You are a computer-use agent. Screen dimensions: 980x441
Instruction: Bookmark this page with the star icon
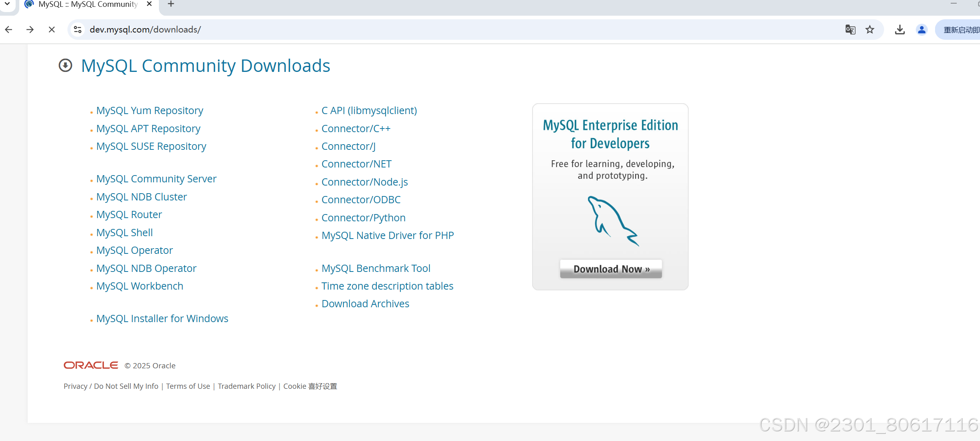click(870, 29)
